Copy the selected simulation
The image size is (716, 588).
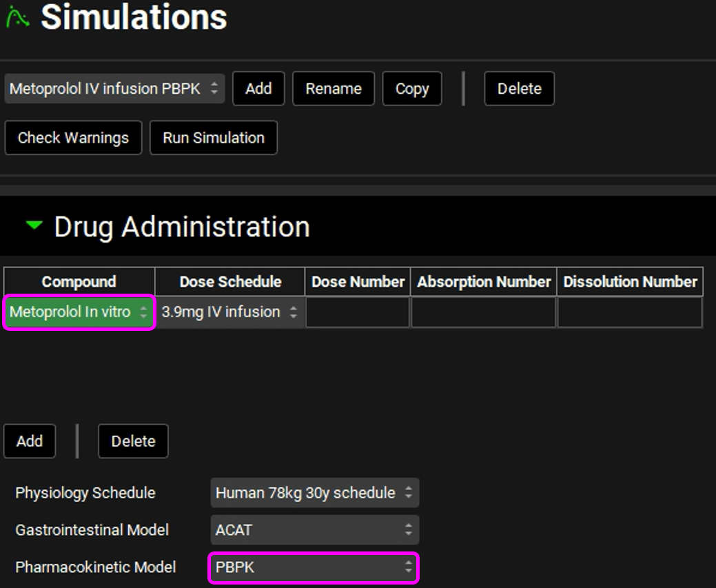tap(412, 89)
